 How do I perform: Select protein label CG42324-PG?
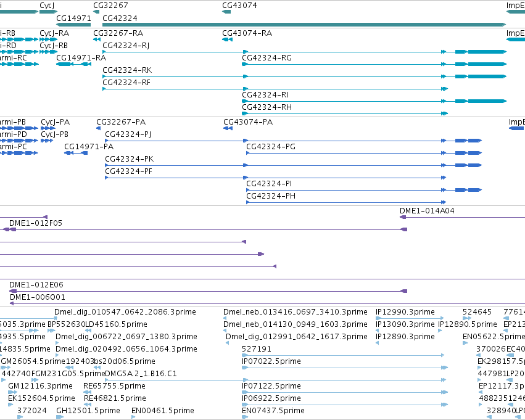pos(271,147)
